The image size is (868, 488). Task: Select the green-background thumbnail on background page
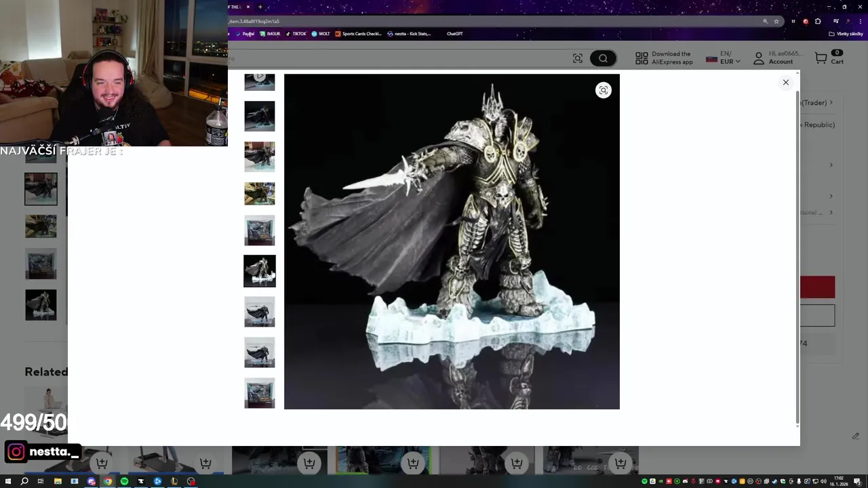pyautogui.click(x=41, y=226)
